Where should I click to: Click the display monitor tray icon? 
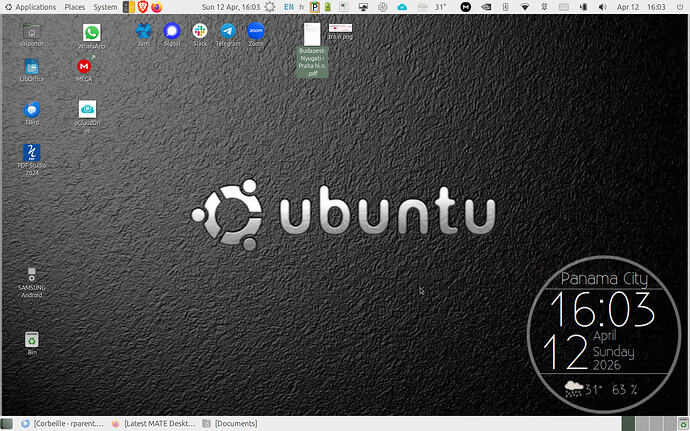pos(363,7)
